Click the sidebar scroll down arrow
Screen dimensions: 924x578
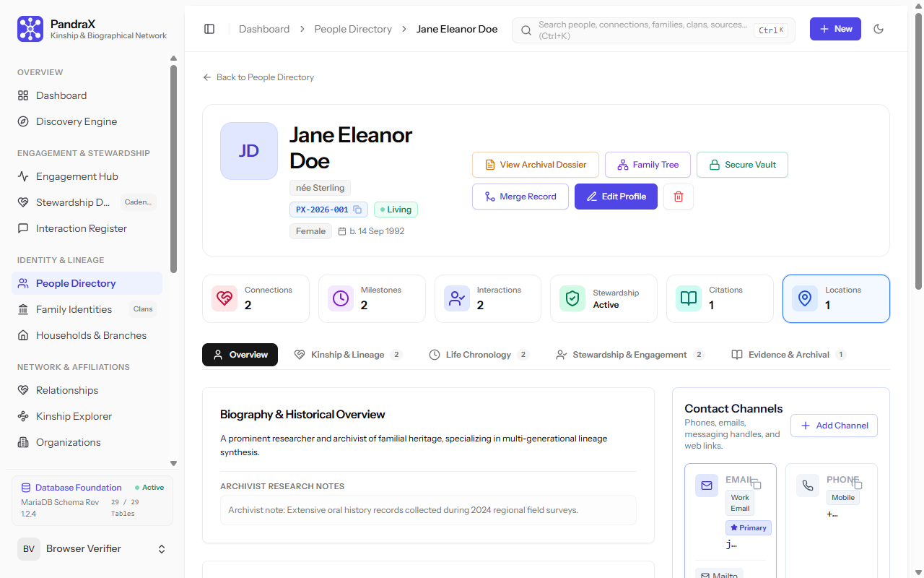click(x=173, y=464)
